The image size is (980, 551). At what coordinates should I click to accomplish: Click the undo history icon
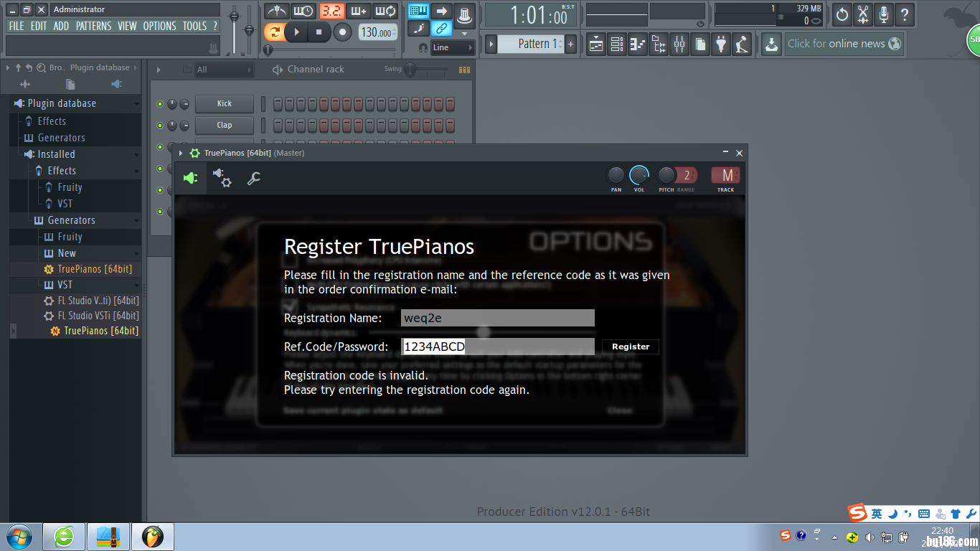[842, 14]
